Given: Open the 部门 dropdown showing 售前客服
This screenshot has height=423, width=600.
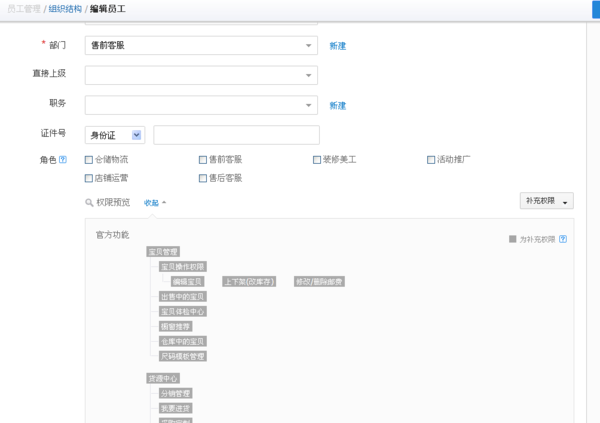Looking at the screenshot, I should pos(201,46).
